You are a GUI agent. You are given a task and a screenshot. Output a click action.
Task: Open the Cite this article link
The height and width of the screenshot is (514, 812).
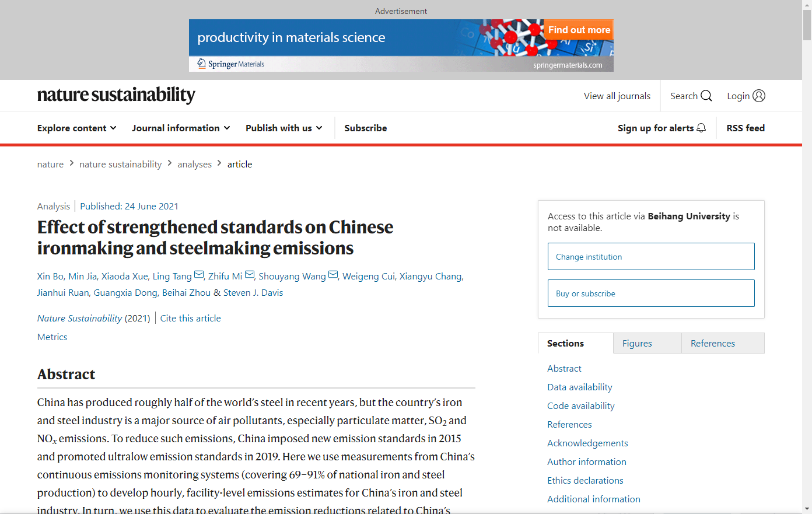pyautogui.click(x=190, y=318)
